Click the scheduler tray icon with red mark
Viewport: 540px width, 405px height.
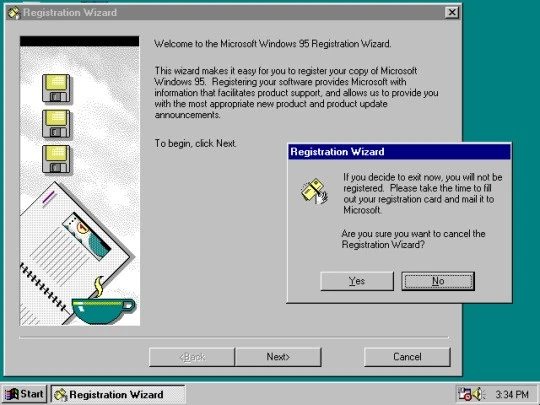pyautogui.click(x=465, y=394)
